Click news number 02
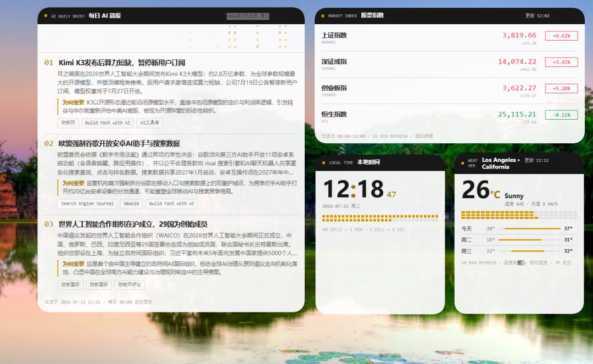 tap(49, 144)
